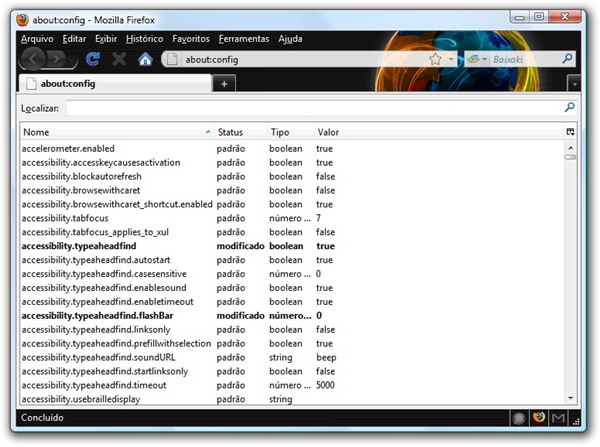Select the accelerometer.enabled preference
The width and height of the screenshot is (600, 447).
(292, 148)
